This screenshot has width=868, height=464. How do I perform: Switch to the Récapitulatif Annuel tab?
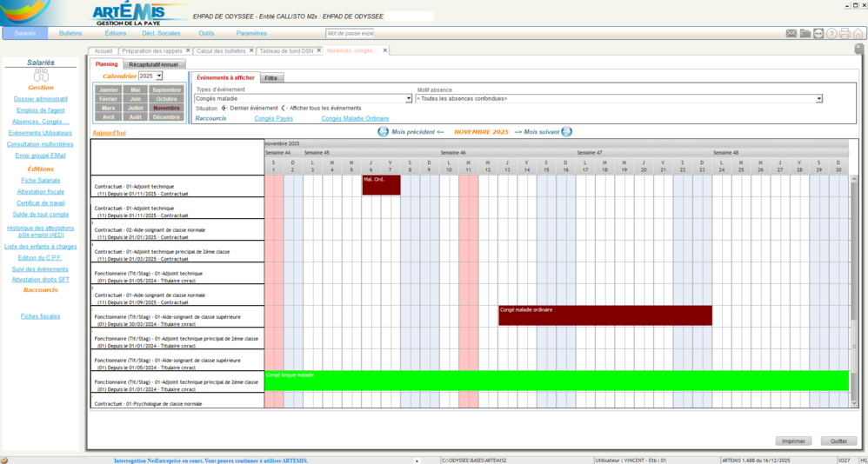tap(152, 64)
